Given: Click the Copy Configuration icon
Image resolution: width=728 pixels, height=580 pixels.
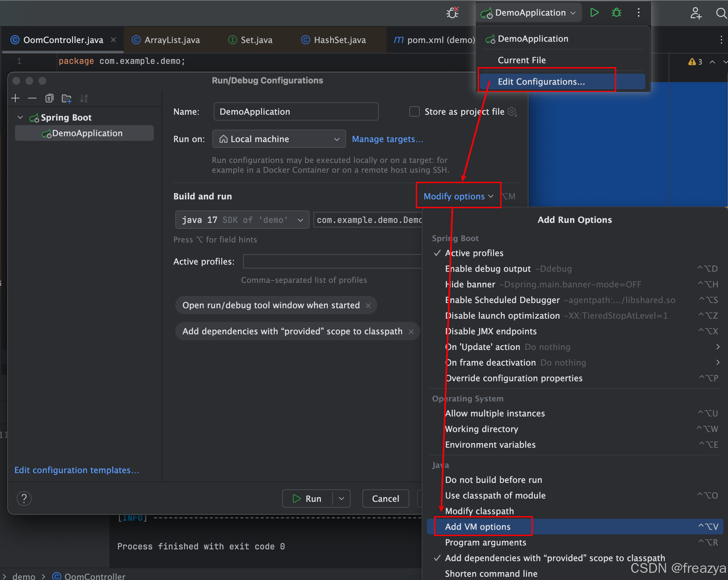Looking at the screenshot, I should click(x=49, y=98).
